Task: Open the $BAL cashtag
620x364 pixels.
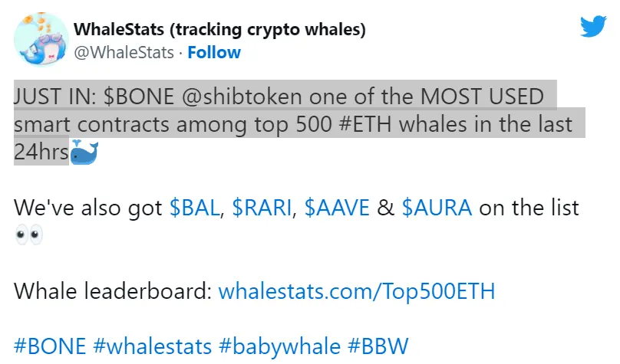Action: coord(195,207)
